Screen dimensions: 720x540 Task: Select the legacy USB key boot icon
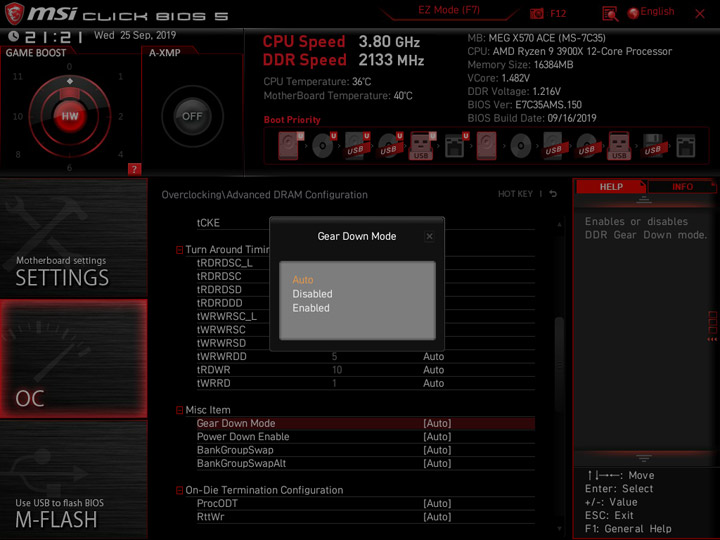click(619, 146)
